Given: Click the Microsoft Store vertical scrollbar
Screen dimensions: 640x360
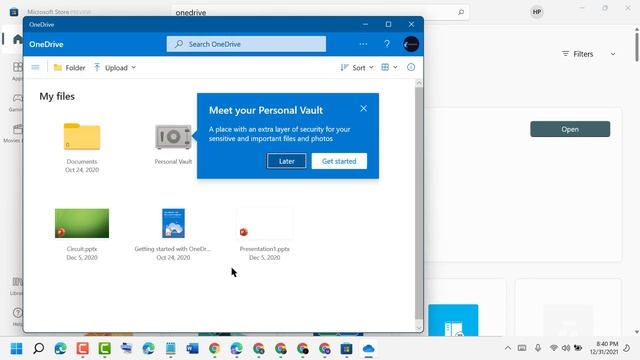Looking at the screenshot, I should 637,47.
